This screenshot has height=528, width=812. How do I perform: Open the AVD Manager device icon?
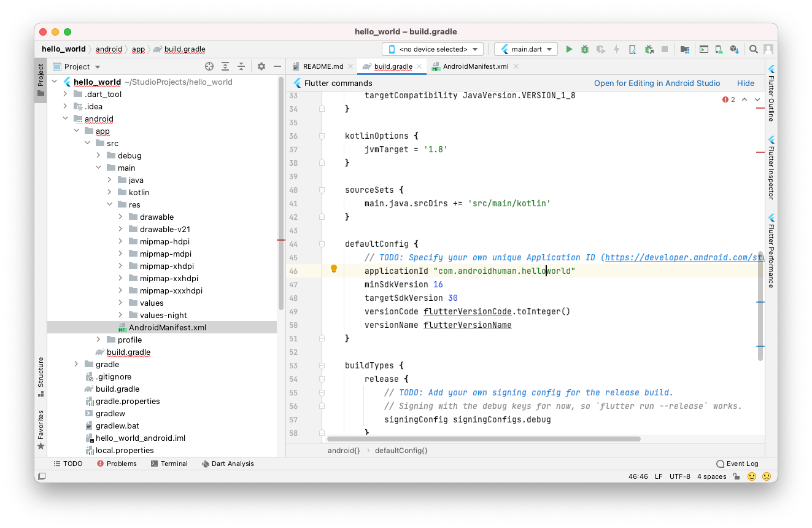[x=718, y=49]
